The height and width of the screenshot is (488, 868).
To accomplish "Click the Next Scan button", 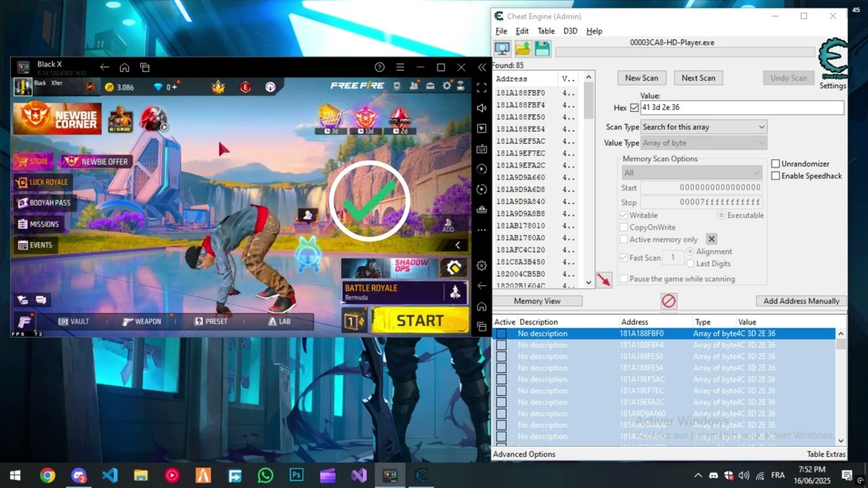I will (698, 78).
